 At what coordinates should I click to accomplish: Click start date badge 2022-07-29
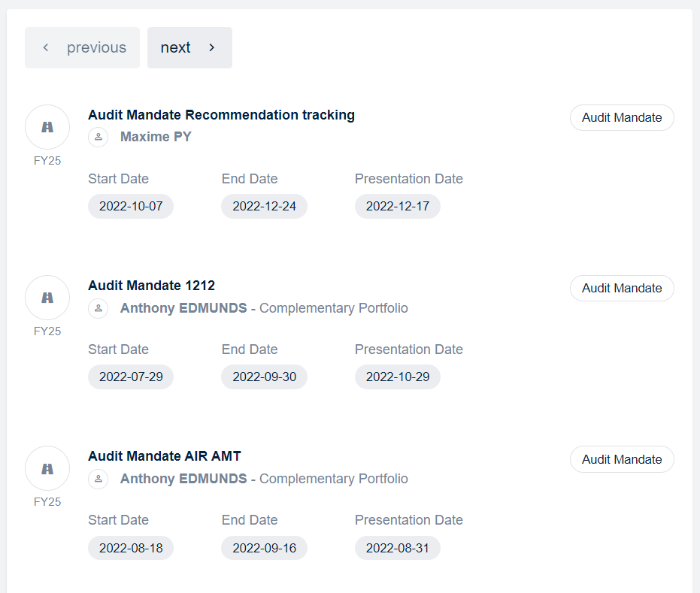[x=131, y=377]
